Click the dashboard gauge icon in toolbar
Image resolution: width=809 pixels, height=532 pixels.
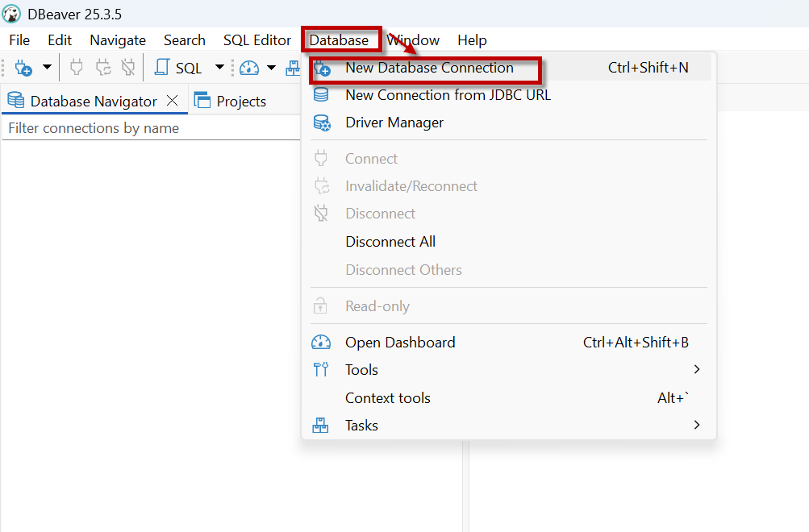click(249, 69)
